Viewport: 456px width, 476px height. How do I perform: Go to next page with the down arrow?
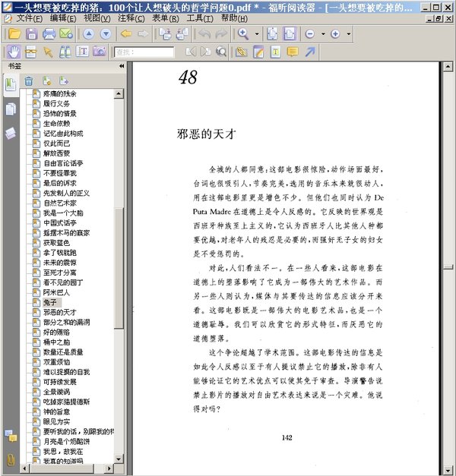106,33
